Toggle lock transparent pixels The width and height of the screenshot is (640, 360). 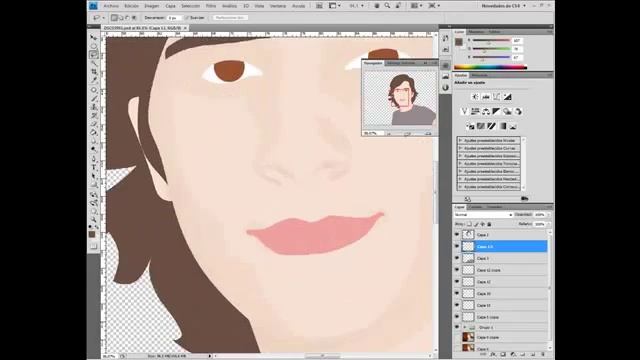click(469, 224)
